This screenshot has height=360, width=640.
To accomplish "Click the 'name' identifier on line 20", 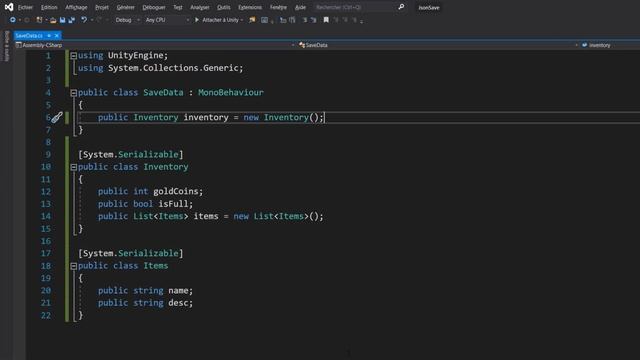I will pyautogui.click(x=178, y=291).
